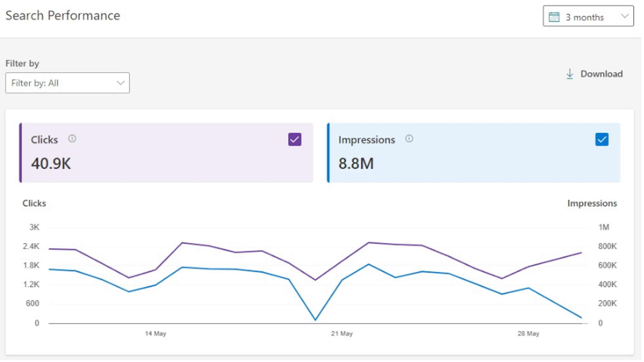Click the 3K label on clicks axis

(x=34, y=227)
